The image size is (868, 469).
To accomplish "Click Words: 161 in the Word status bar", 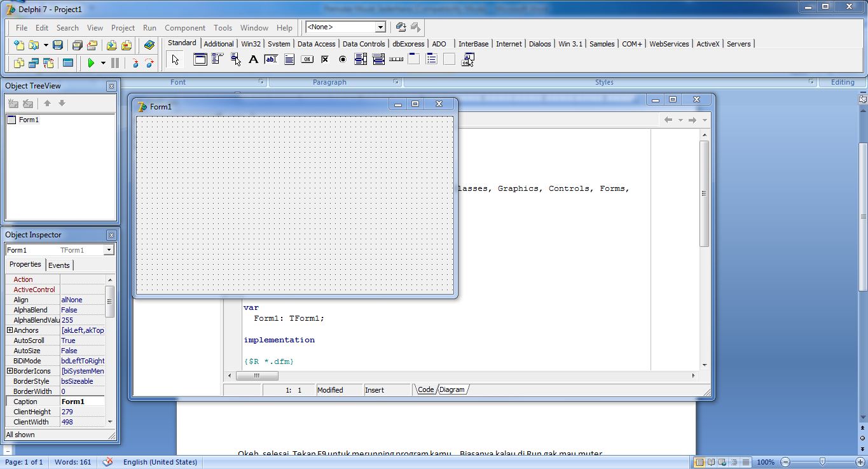I will click(72, 462).
